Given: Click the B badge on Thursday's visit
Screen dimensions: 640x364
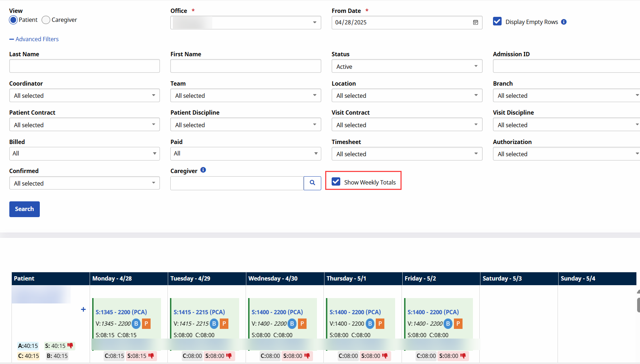Looking at the screenshot, I should pyautogui.click(x=370, y=324).
